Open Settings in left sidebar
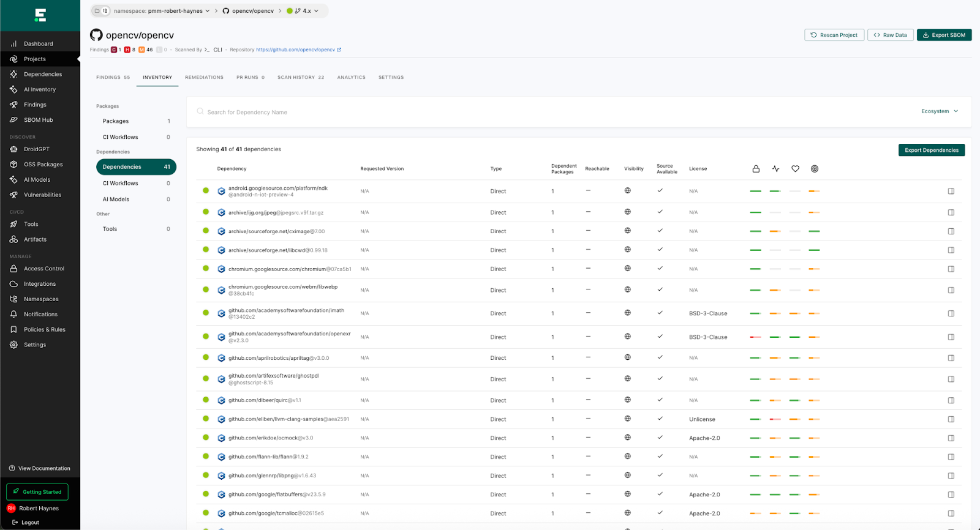980x530 pixels. [x=34, y=345]
